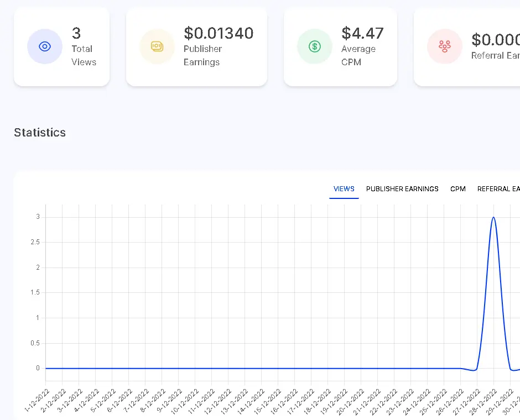The width and height of the screenshot is (520, 420).
Task: Click the Total Views card
Action: tap(62, 47)
